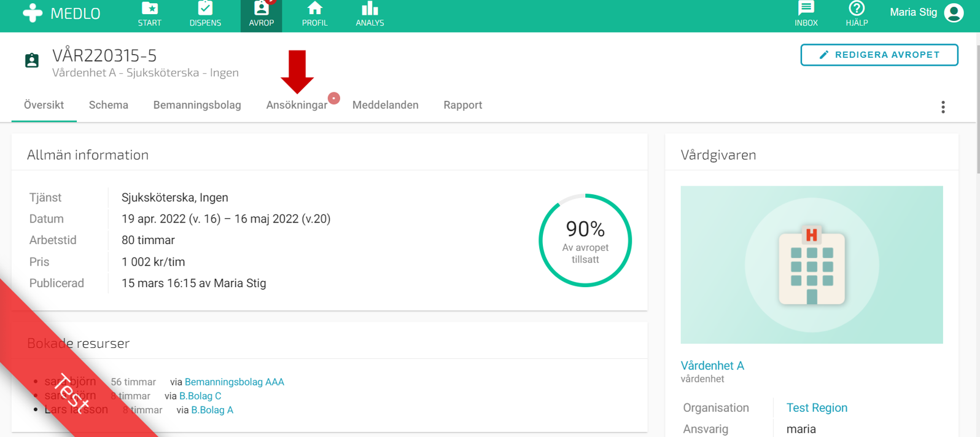Switch to the Schema tab
The height and width of the screenshot is (437, 980).
109,105
